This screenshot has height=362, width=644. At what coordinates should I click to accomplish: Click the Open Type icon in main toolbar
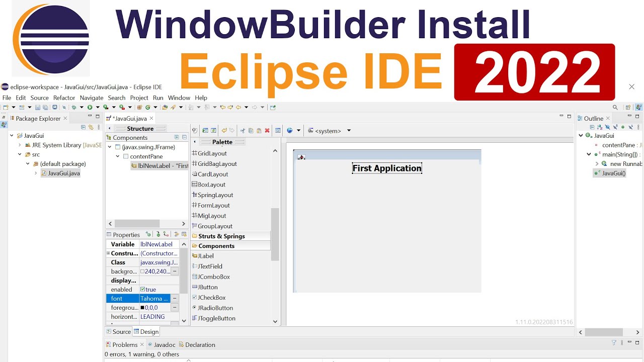pos(165,107)
